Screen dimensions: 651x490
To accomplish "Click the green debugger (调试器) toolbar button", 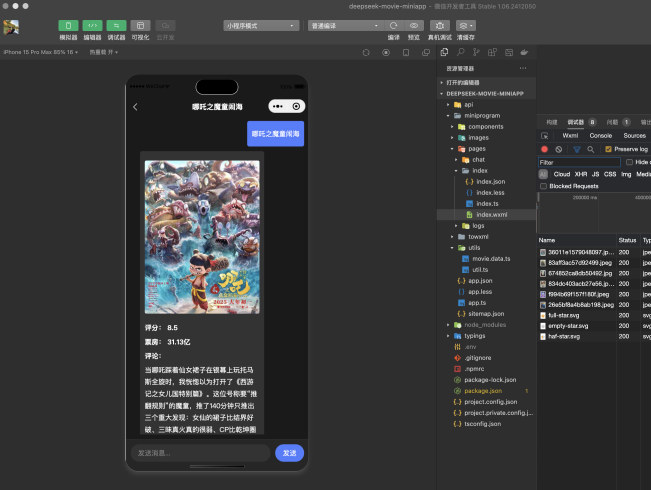I will click(116, 25).
